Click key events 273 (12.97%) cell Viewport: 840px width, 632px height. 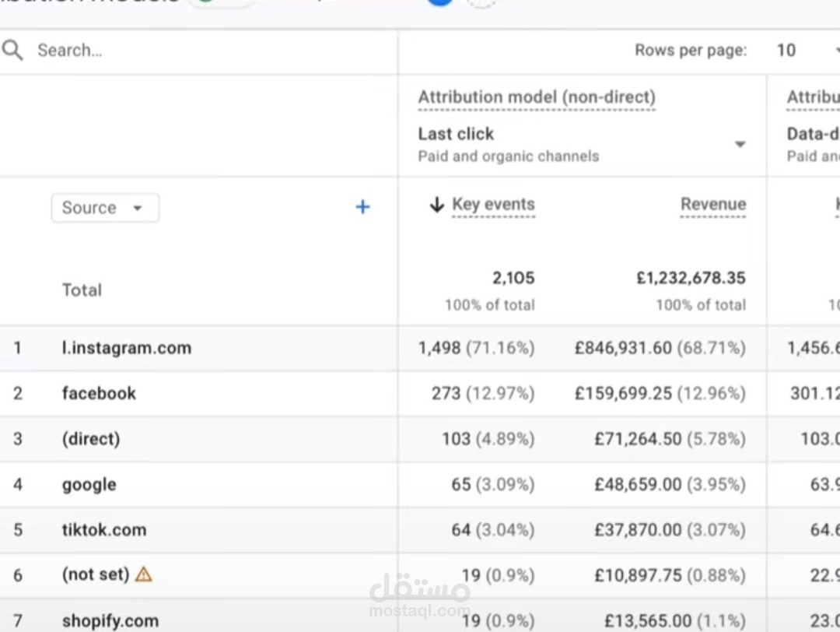[x=483, y=394]
